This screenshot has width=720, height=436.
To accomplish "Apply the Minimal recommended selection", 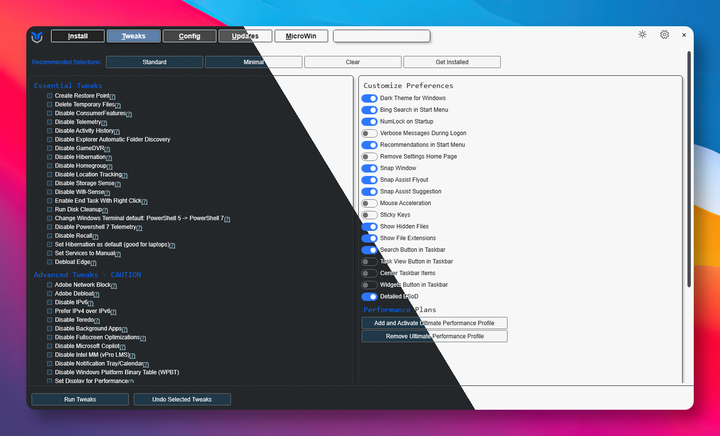I will tap(253, 62).
